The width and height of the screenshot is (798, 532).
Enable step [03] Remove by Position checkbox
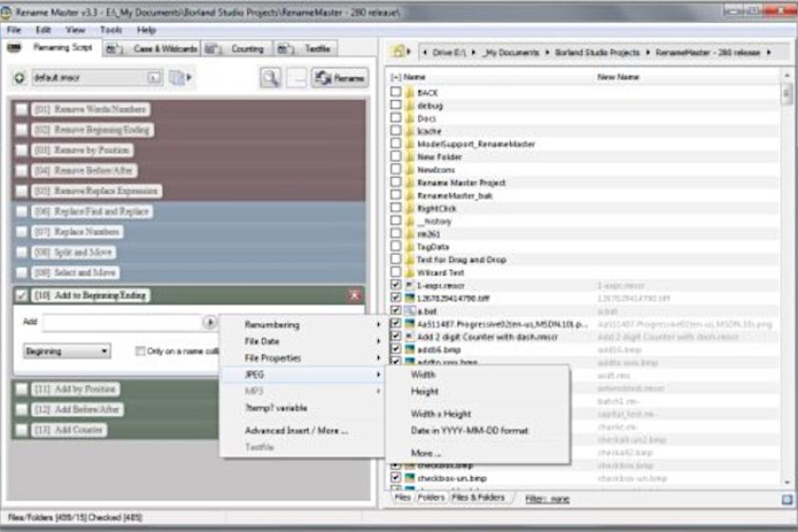tap(21, 150)
